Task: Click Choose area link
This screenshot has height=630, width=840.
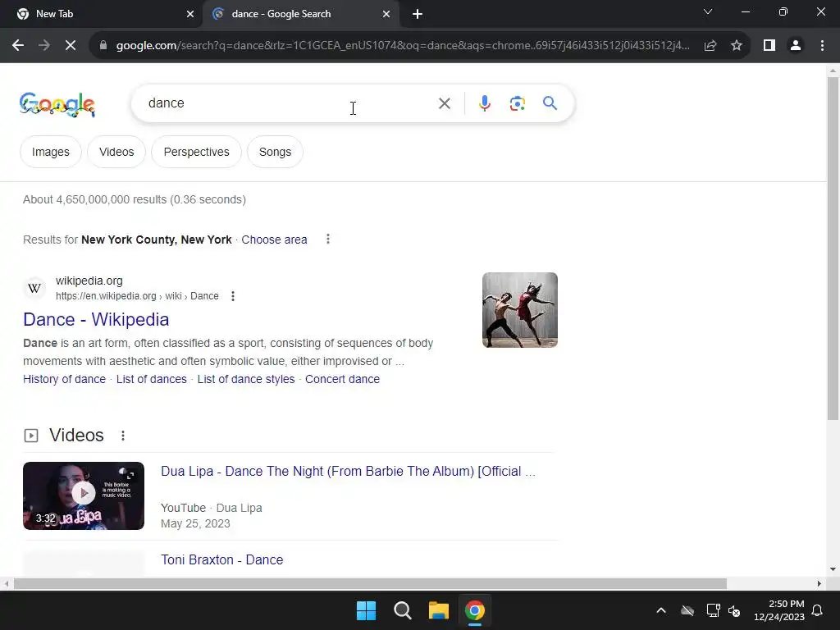Action: tap(274, 240)
